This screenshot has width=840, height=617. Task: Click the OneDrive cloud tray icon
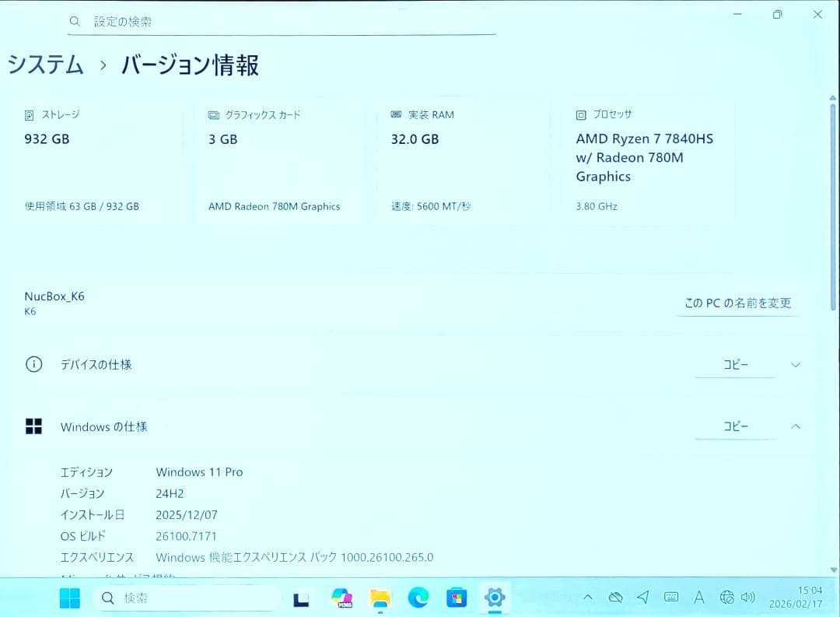615,598
